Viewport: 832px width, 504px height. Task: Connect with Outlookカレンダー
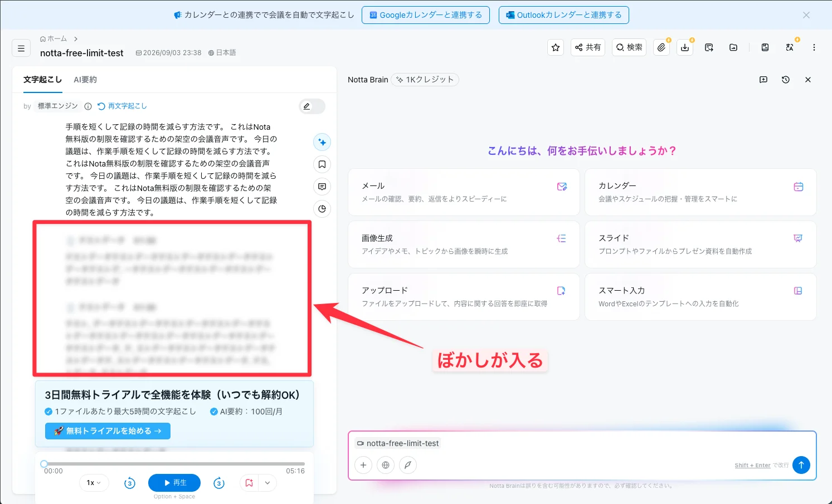(x=564, y=15)
